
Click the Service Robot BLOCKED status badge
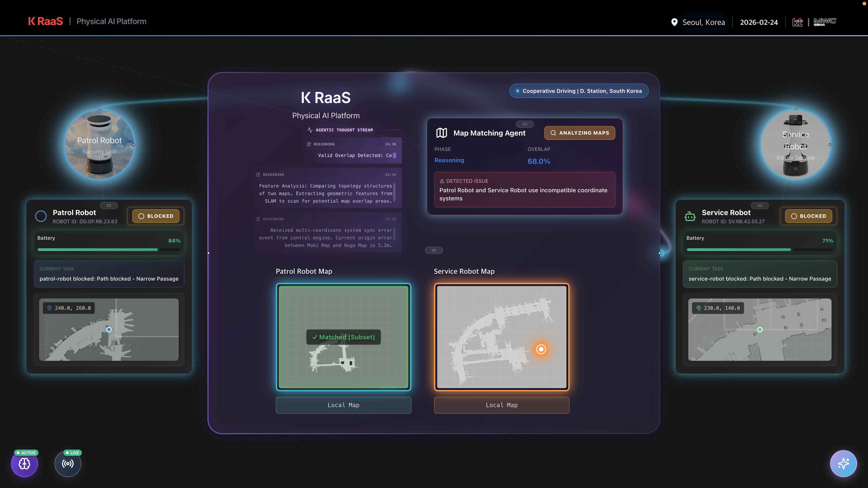point(808,216)
